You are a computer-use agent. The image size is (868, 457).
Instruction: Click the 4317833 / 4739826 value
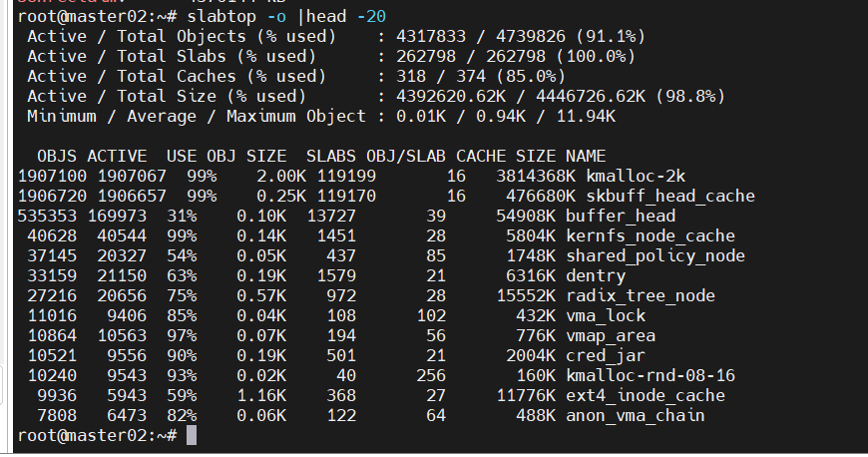point(481,37)
